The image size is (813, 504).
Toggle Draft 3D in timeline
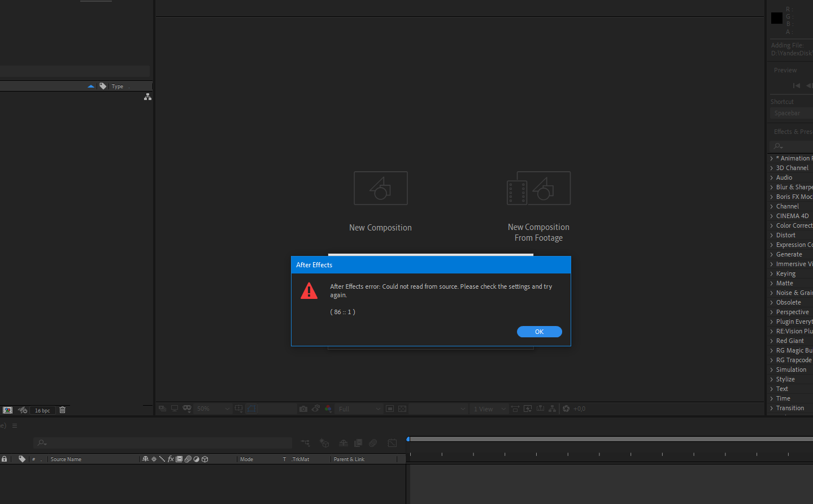324,443
